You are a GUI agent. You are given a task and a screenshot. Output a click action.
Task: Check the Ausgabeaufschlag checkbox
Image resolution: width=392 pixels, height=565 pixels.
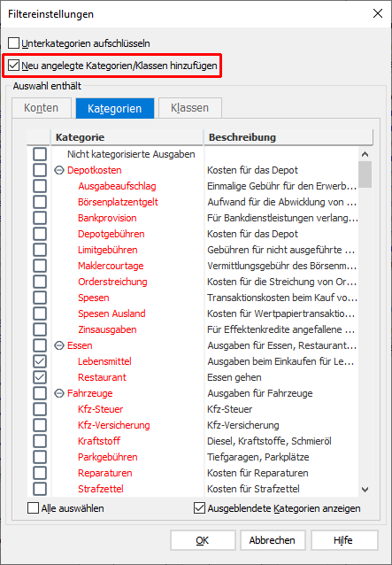coord(40,186)
